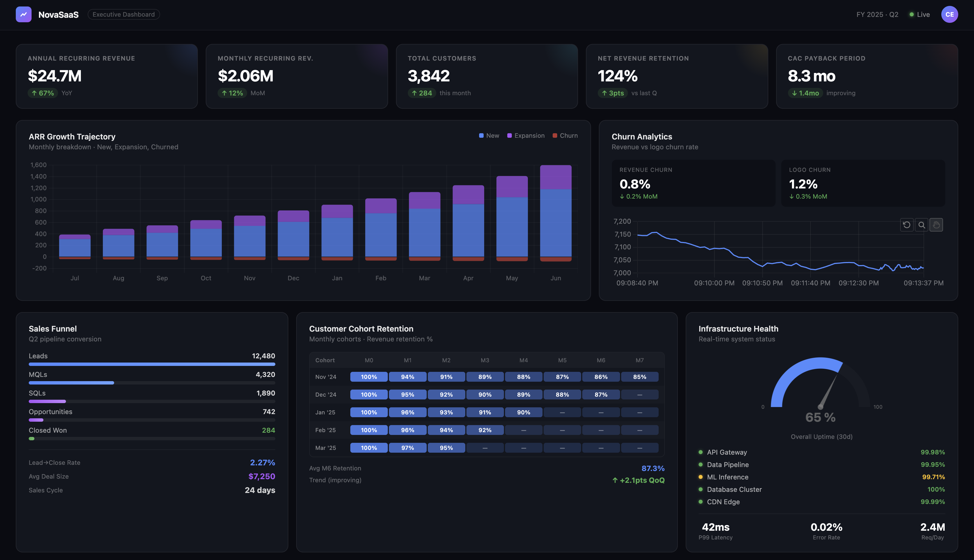Screen dimensions: 974x560
Task: Click the M3 column header
Action: pyautogui.click(x=485, y=360)
